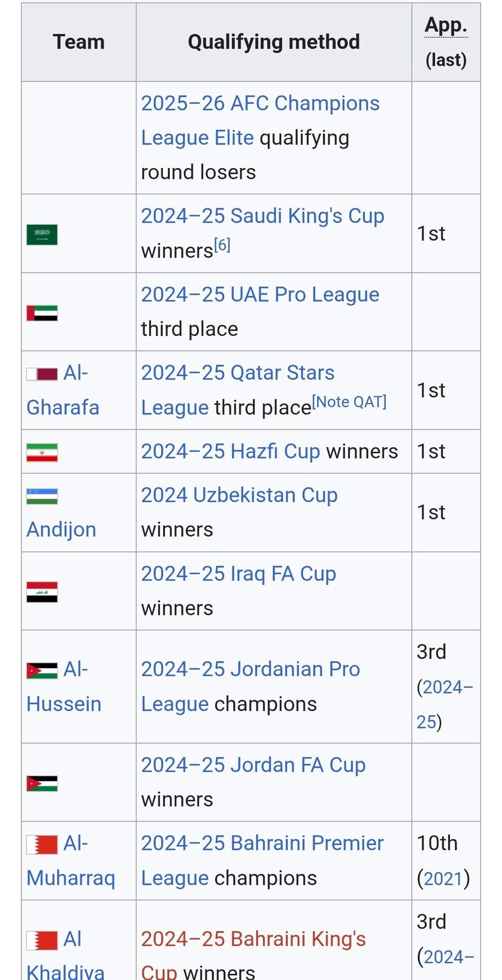
Task: Click the UAE flag icon
Action: coord(42,313)
